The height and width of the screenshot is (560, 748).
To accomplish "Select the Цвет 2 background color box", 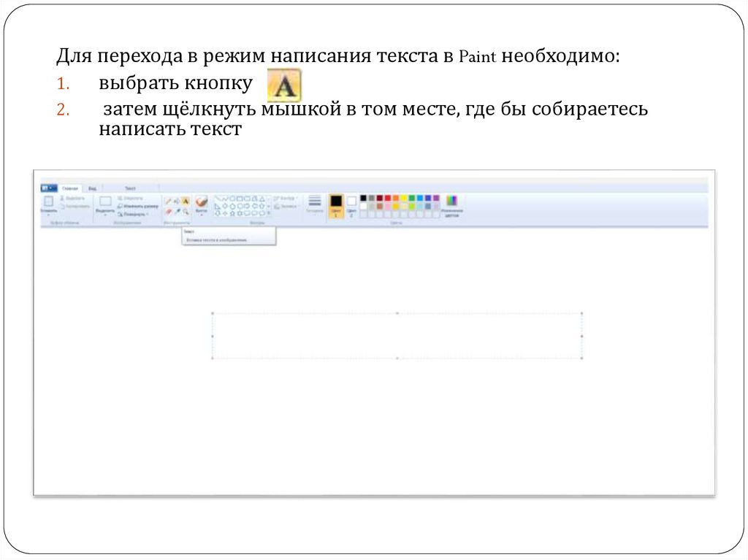I will pyautogui.click(x=351, y=206).
